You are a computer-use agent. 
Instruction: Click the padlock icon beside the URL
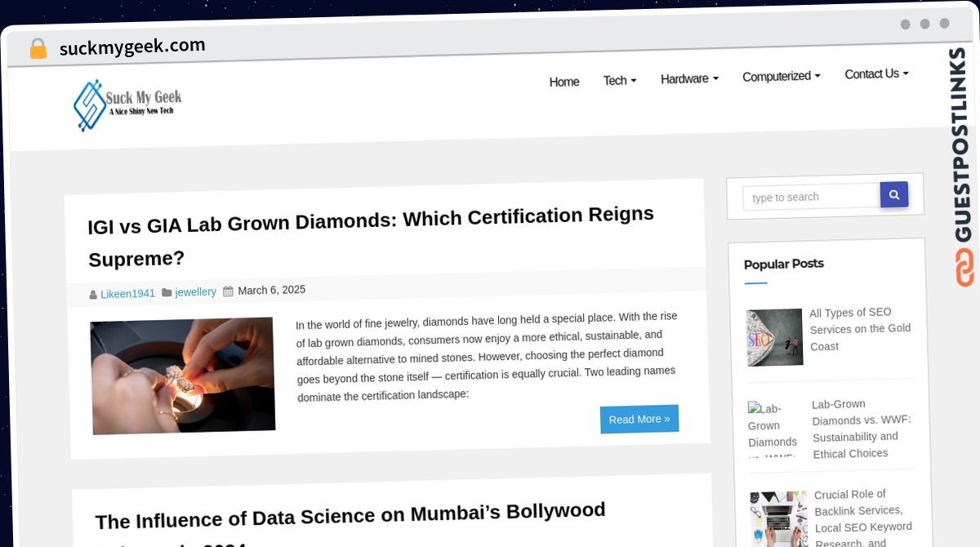[x=38, y=48]
